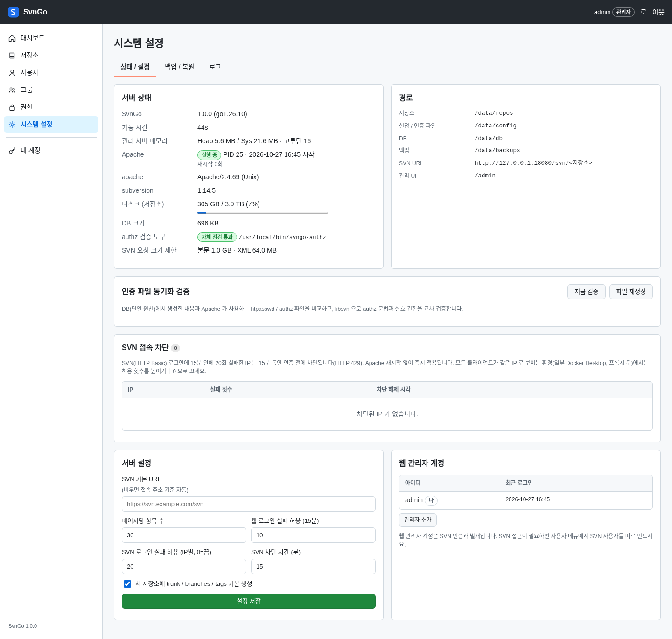Toggle trunk / branches / tags 기본 생성 checkbox
This screenshot has width=672, height=639.
click(127, 584)
